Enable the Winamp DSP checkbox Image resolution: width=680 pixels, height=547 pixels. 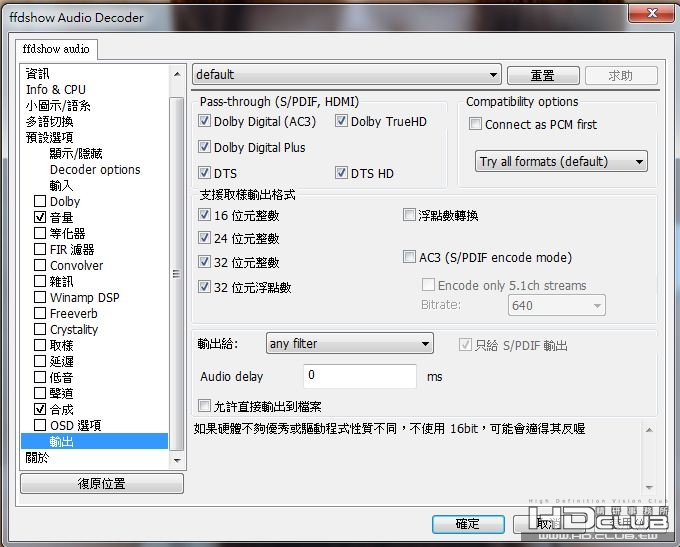tap(40, 297)
